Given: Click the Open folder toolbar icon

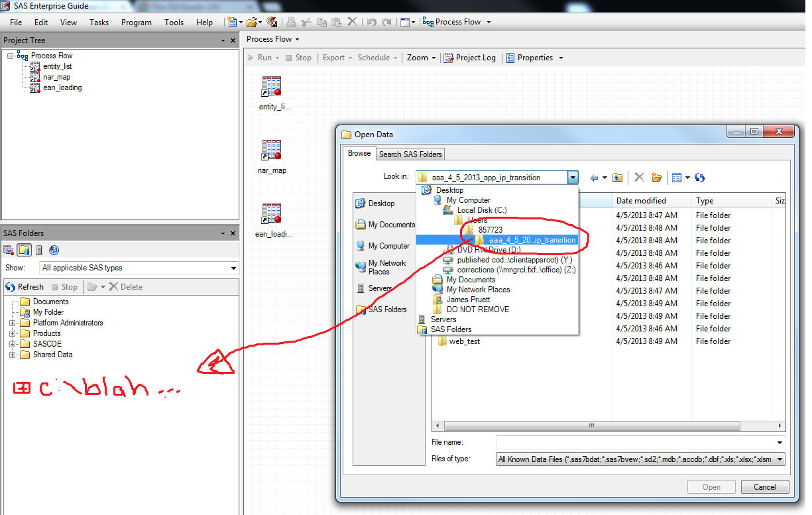Looking at the screenshot, I should (251, 22).
